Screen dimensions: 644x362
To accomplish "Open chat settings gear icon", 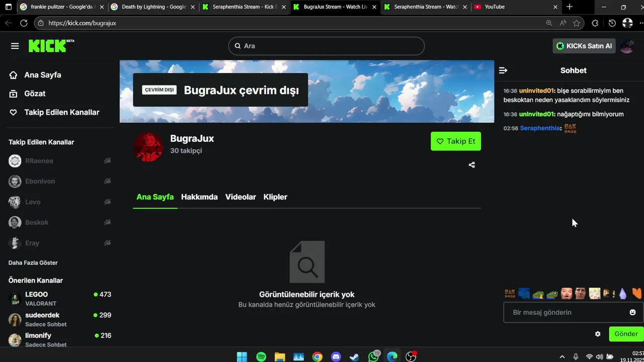I will [598, 334].
